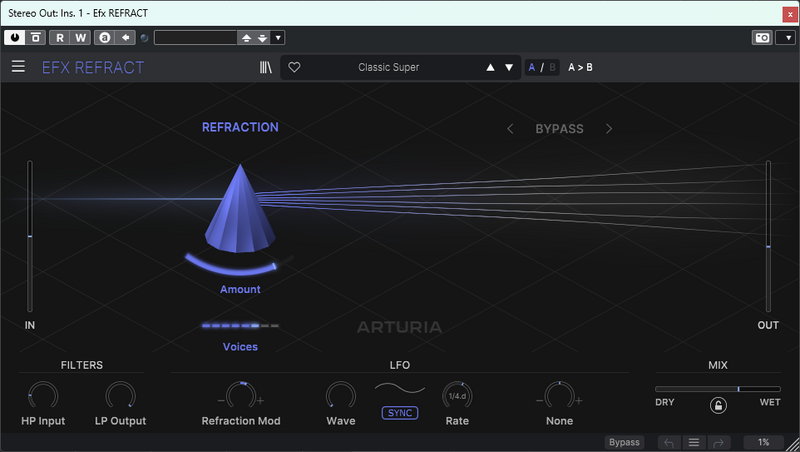Screen dimensions: 800x452
Task: Click the undo arrow icon
Action: (669, 442)
